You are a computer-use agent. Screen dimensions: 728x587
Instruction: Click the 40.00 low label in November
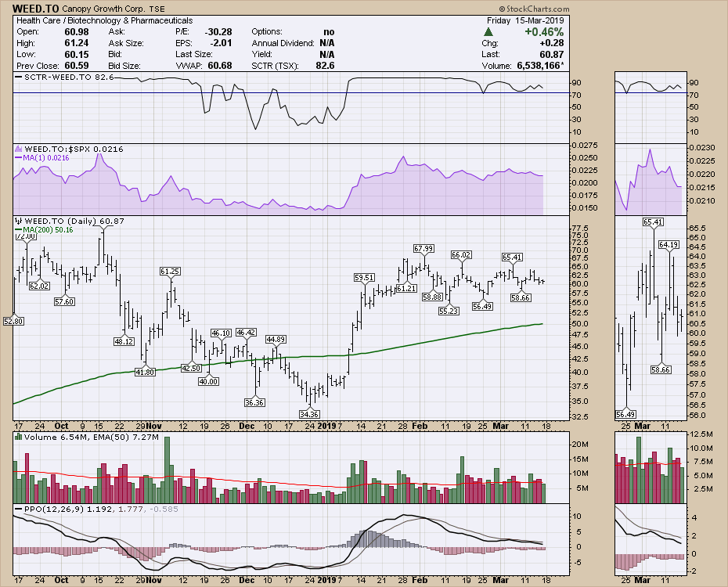[x=208, y=381]
